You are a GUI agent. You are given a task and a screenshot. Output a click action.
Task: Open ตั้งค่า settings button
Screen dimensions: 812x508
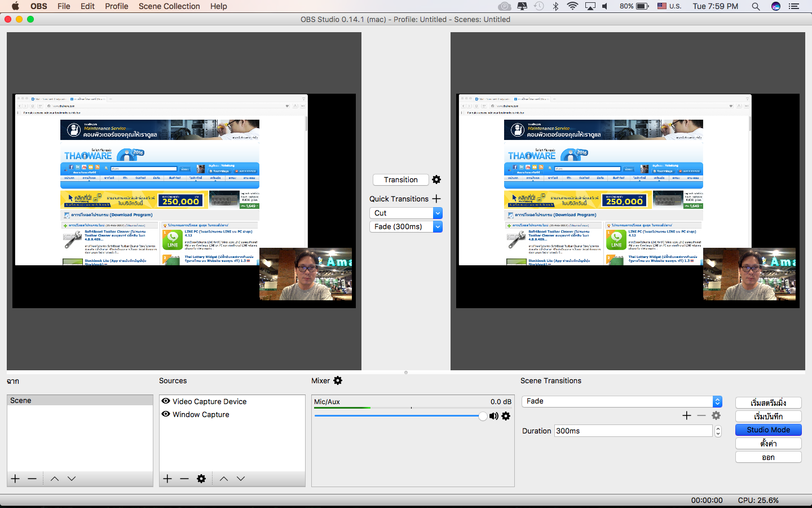(768, 443)
